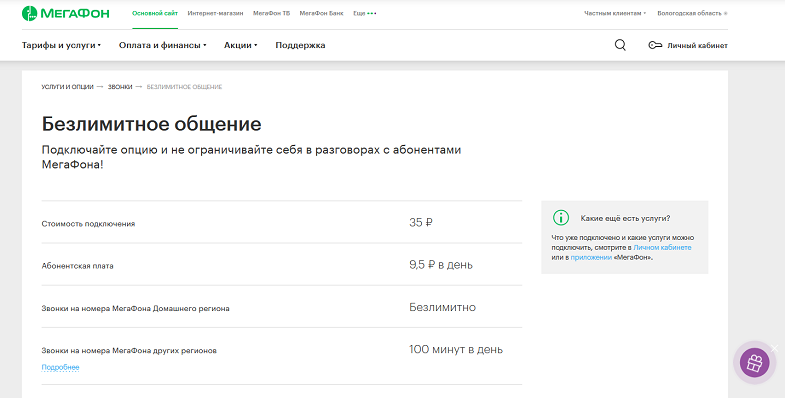Open Личном кабинете link in sidebar

click(x=662, y=247)
